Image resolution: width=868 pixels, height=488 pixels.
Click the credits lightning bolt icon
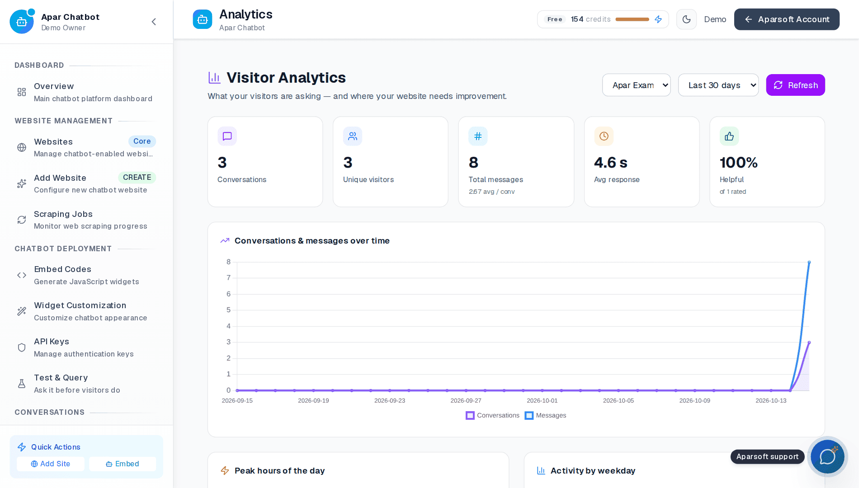(x=658, y=19)
